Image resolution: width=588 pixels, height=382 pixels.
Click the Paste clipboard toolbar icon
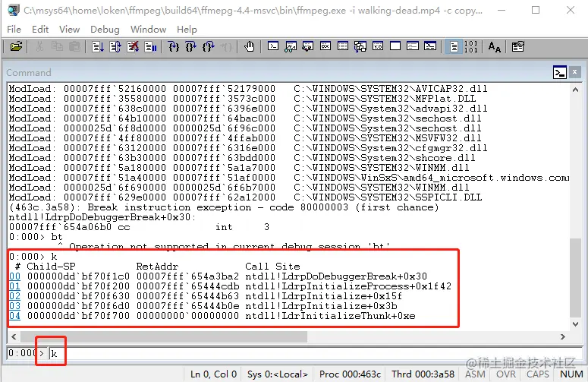tap(74, 47)
